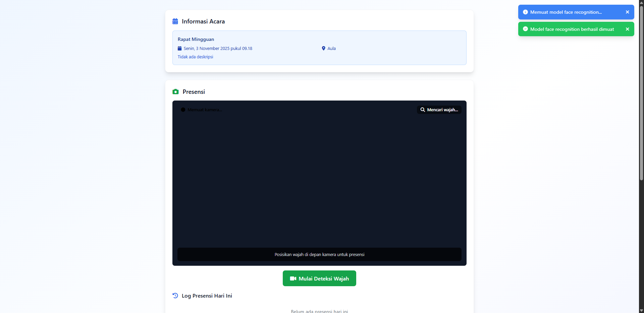Select the green camera icon next to Presensi

pos(175,91)
